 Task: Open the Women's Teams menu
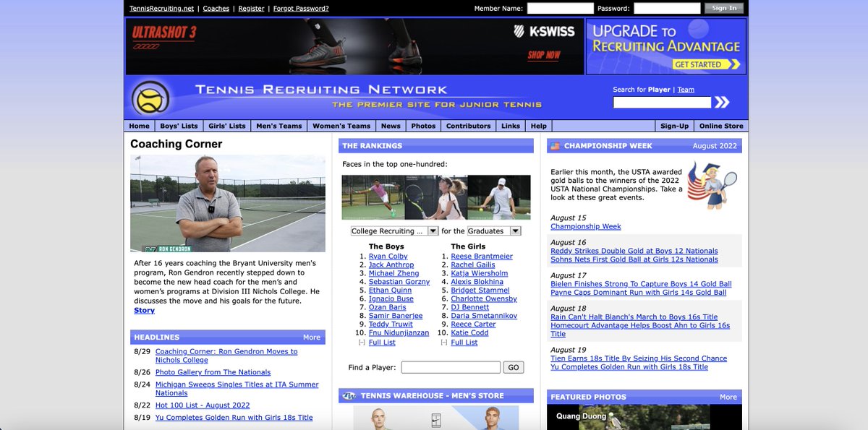click(x=341, y=126)
